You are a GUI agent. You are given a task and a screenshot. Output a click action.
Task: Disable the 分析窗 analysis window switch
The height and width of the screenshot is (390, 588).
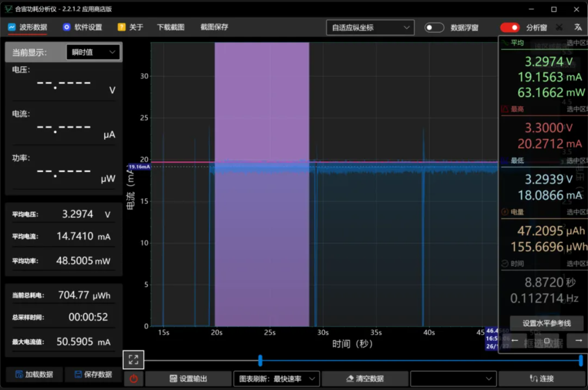click(510, 28)
